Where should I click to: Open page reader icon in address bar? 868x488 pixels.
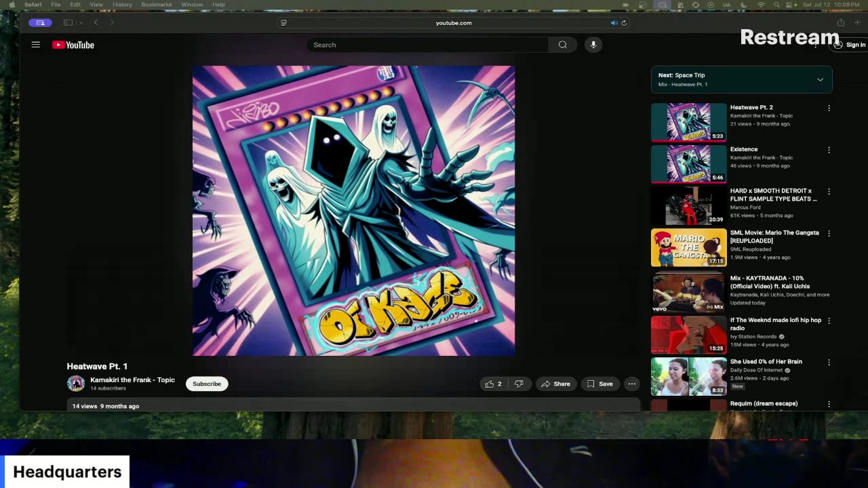coord(283,22)
